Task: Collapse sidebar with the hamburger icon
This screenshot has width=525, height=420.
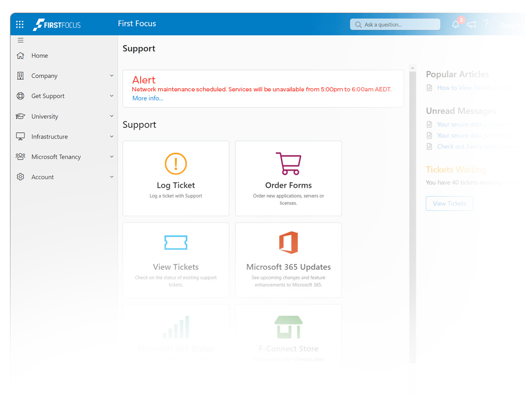Action: coord(20,40)
